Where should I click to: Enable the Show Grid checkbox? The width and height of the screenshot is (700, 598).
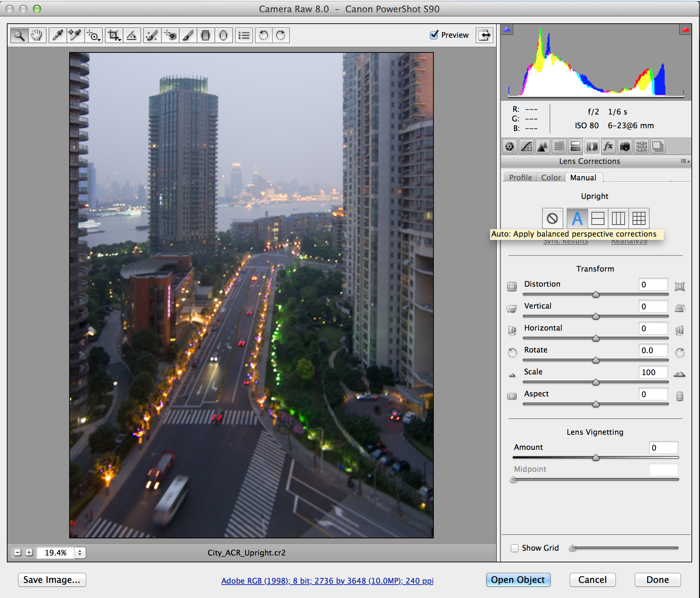[x=514, y=548]
